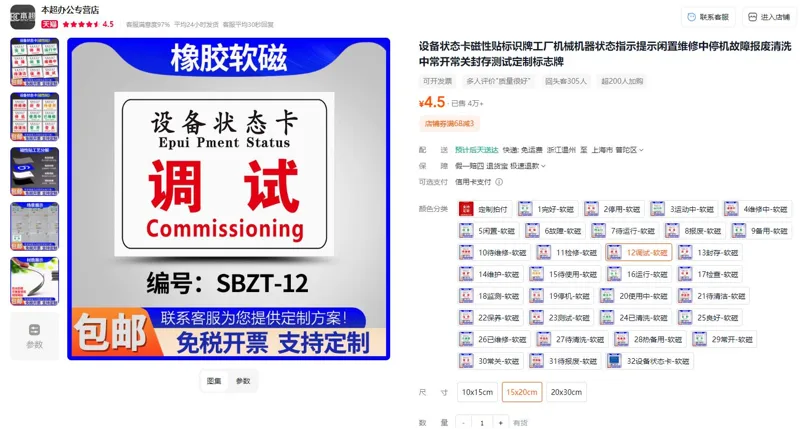Choose 14维护-软磁 variant
Image resolution: width=800 pixels, height=429 pixels.
pyautogui.click(x=491, y=274)
